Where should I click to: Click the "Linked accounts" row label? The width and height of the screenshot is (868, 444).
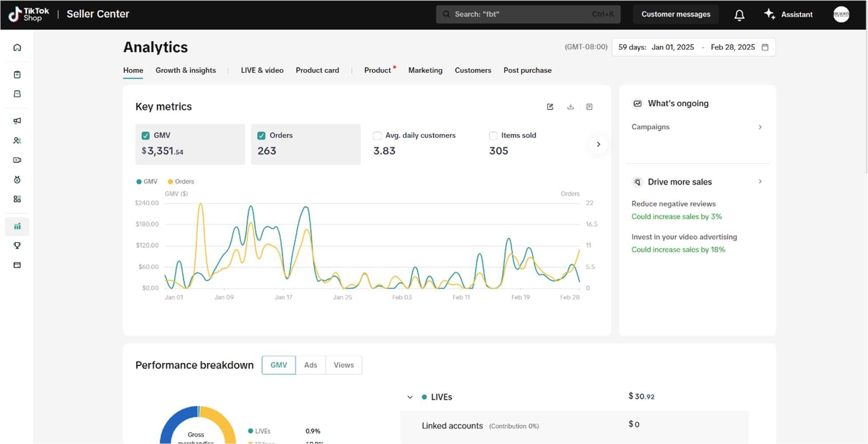pyautogui.click(x=452, y=426)
